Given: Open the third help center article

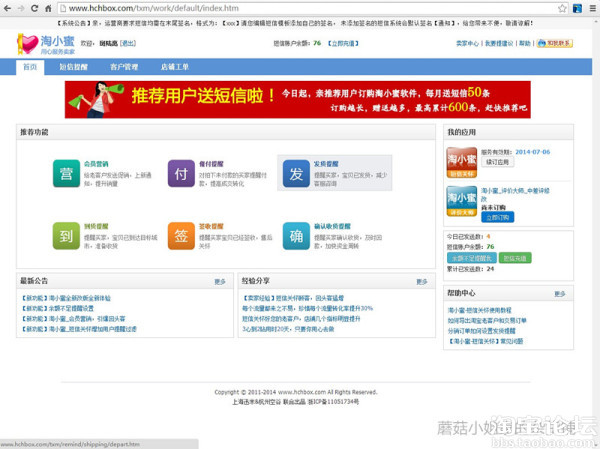Looking at the screenshot, I should coord(481,331).
